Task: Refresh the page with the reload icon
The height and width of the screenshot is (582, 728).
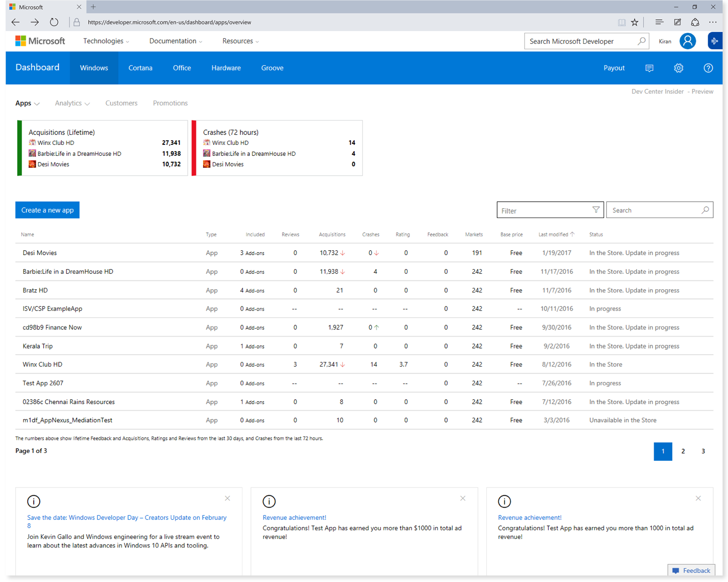Action: [x=54, y=22]
